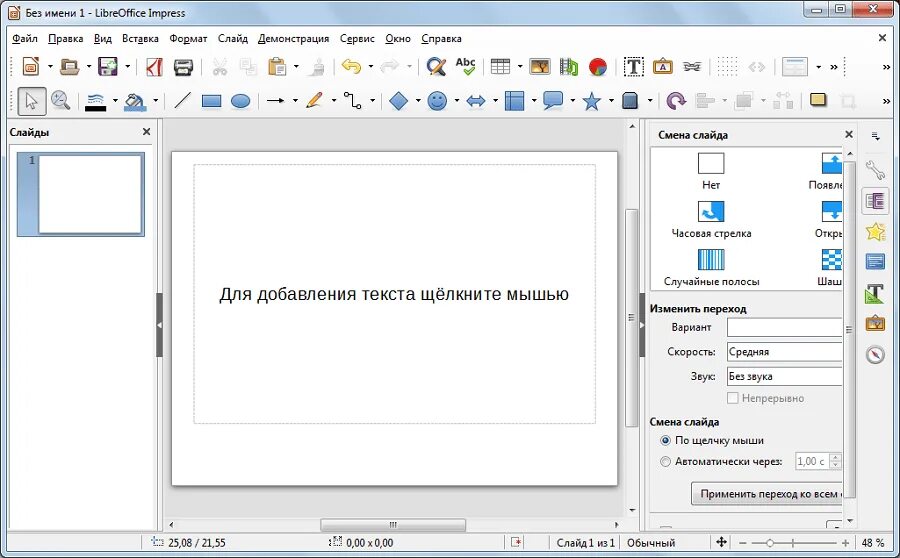This screenshot has width=900, height=558.
Task: Click the fit slide to window icon
Action: click(721, 542)
